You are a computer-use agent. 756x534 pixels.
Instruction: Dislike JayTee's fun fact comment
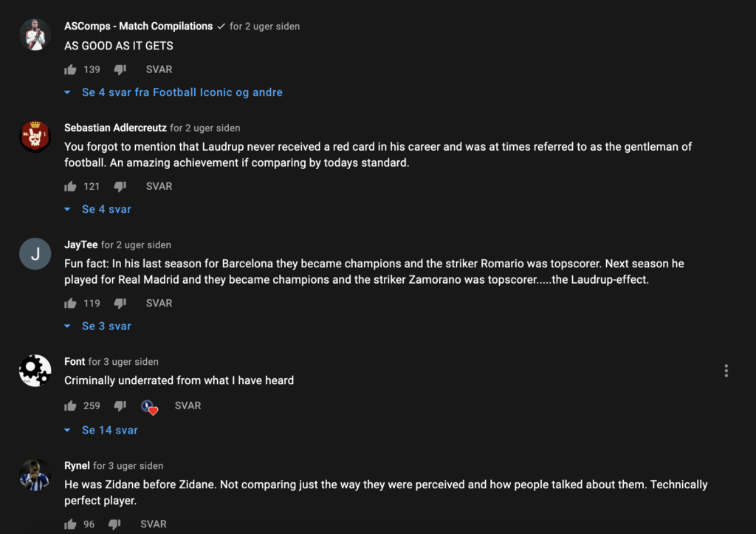point(120,303)
